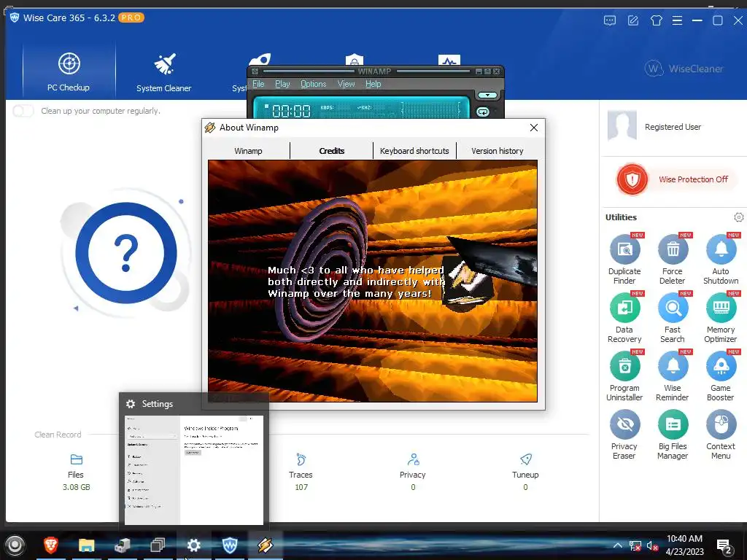Open Winamp Options menu
The height and width of the screenshot is (560, 747).
click(x=314, y=84)
